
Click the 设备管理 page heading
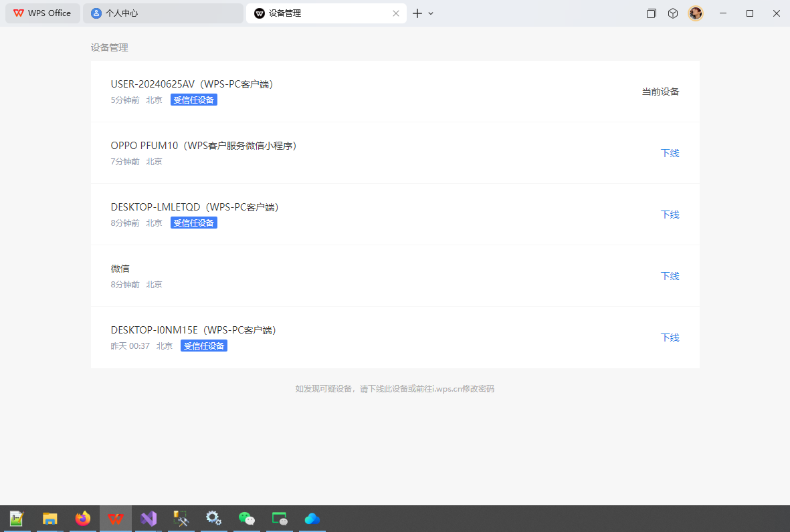[x=109, y=47]
